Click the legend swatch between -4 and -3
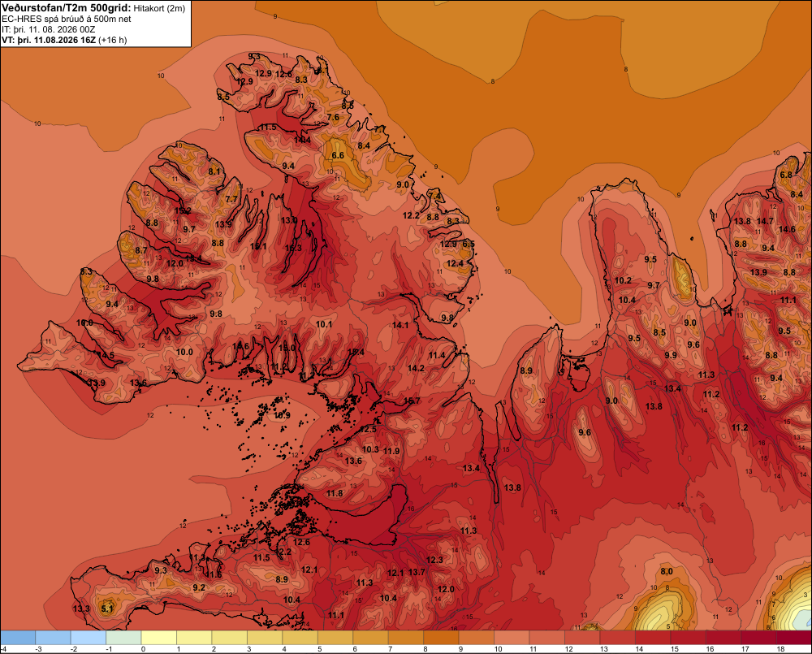This screenshot has height=654, width=812. click(18, 638)
